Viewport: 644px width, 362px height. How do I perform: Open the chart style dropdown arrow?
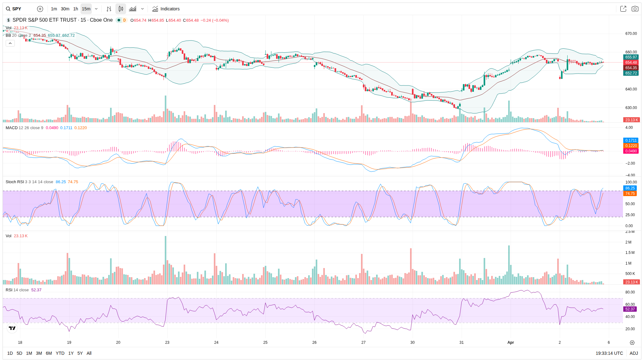point(142,9)
